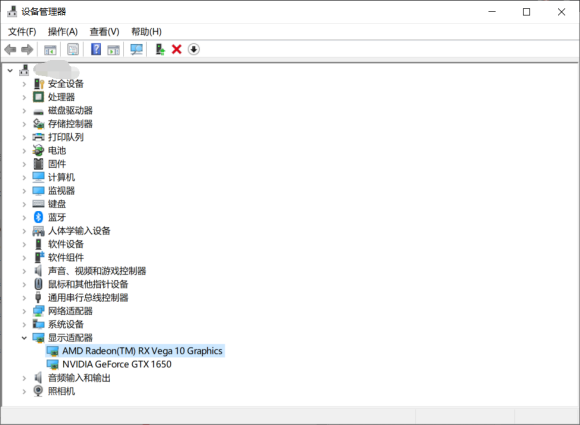
Task: Expand the 蓝牙 category
Action: [24, 217]
